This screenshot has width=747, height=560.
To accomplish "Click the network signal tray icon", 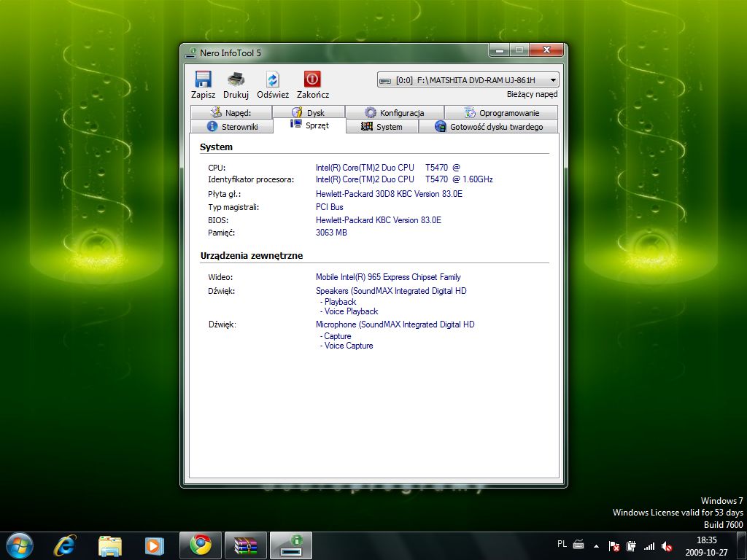I will (649, 546).
